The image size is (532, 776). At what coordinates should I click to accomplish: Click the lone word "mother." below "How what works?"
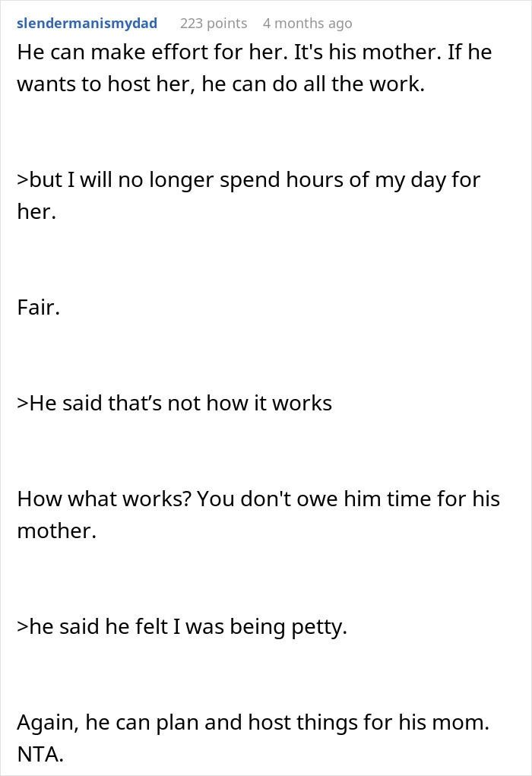coord(56,531)
